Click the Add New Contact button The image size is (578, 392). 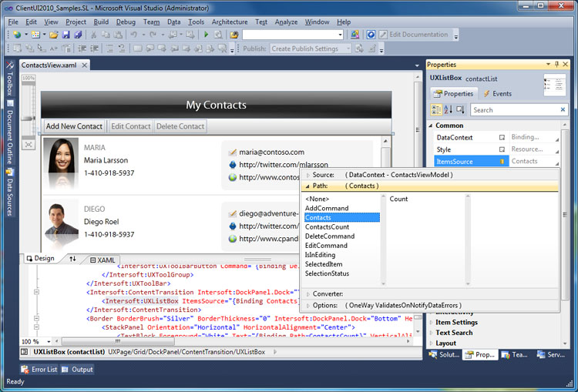[x=74, y=126]
